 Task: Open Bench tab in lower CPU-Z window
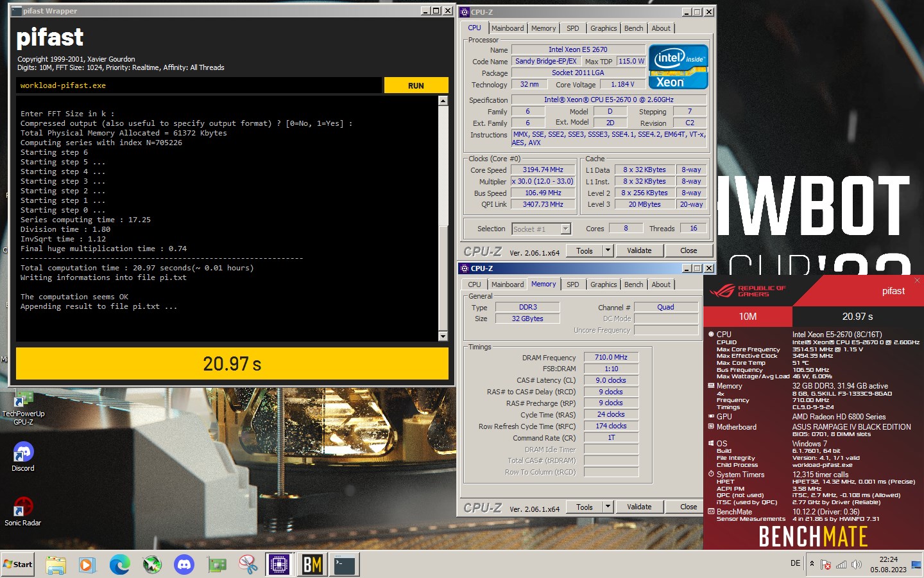634,285
